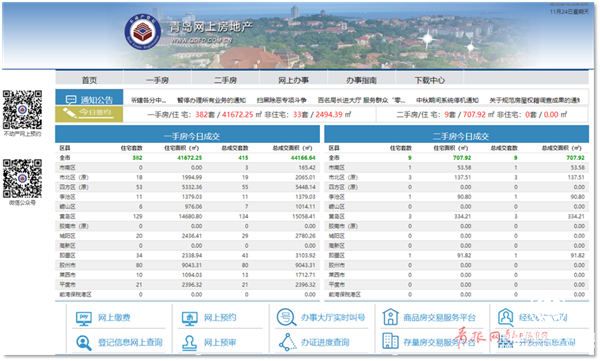Click value 165.42 in 市南区 first-hand row

coord(307,168)
